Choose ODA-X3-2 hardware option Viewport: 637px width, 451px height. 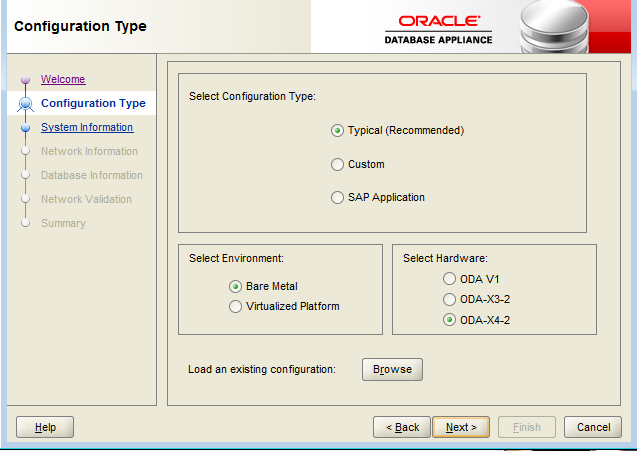click(449, 299)
